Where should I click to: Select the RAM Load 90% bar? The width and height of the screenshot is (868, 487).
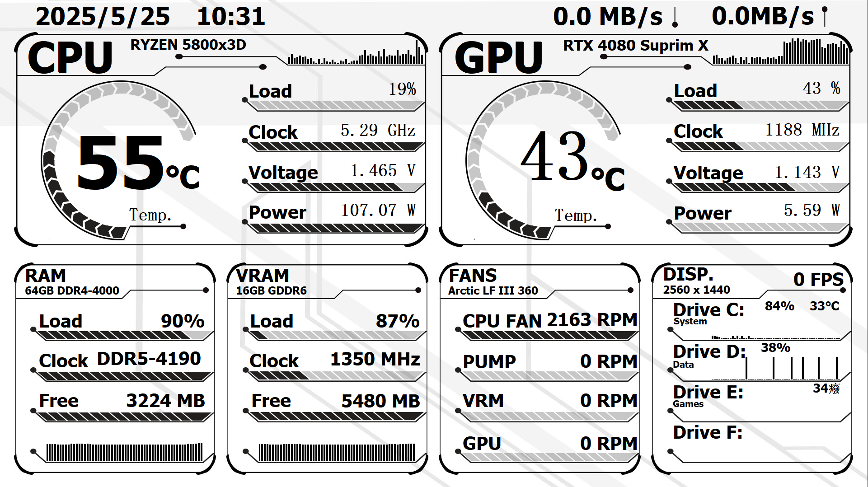(123, 336)
